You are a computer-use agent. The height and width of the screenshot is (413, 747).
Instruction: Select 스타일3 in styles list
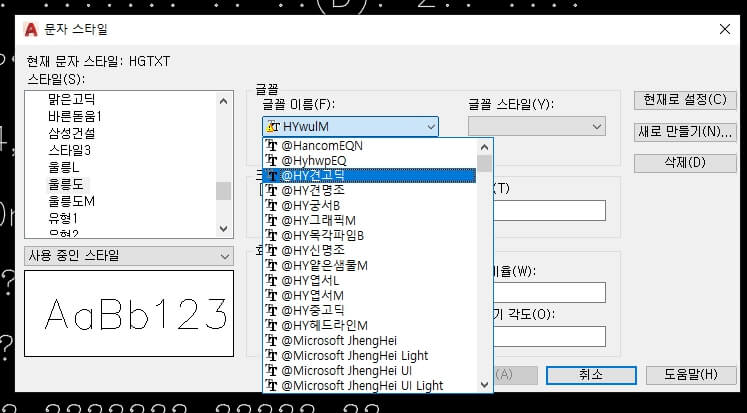pyautogui.click(x=70, y=151)
